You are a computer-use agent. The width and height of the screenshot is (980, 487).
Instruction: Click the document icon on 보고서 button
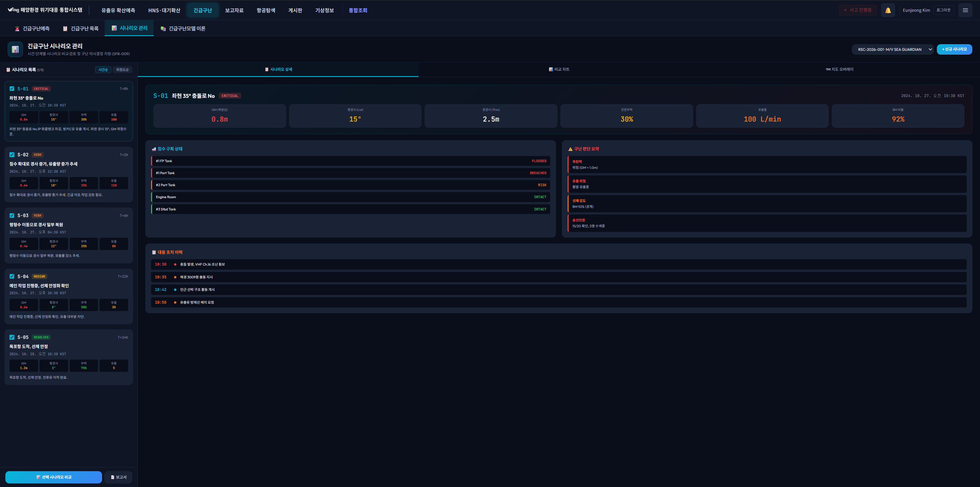(113, 477)
